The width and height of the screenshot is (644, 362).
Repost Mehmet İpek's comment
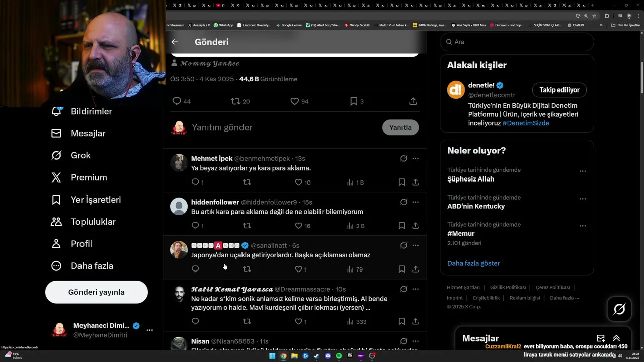click(x=247, y=182)
